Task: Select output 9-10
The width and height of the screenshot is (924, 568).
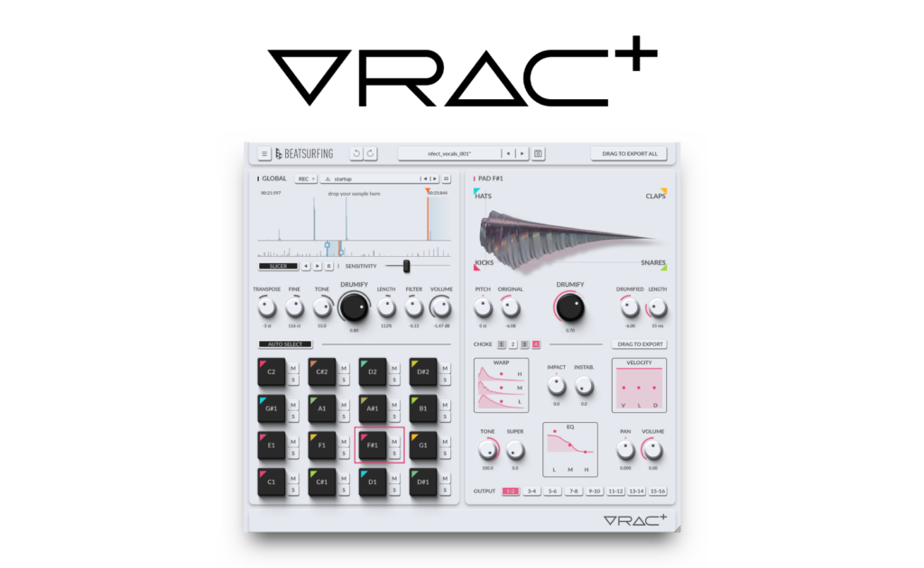Action: coord(594,491)
